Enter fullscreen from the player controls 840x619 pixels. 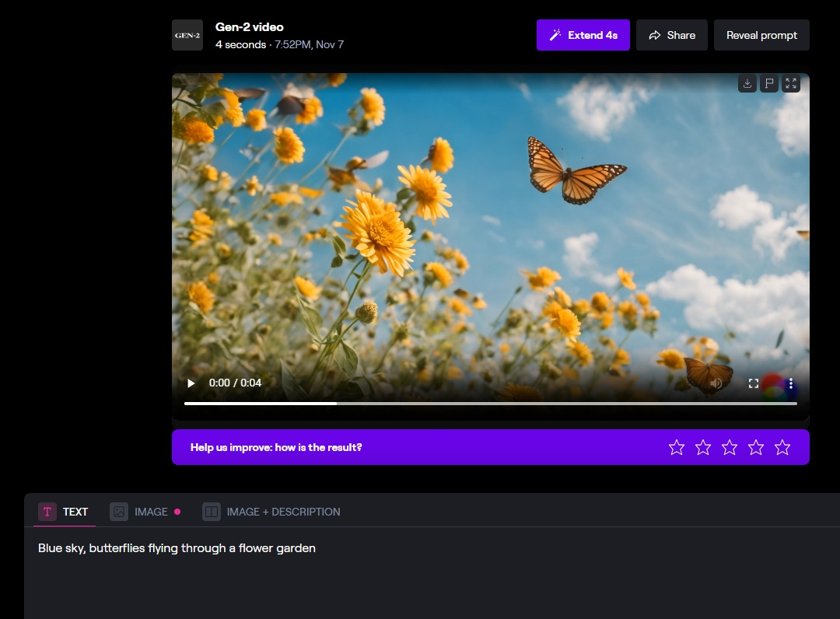[x=753, y=383]
